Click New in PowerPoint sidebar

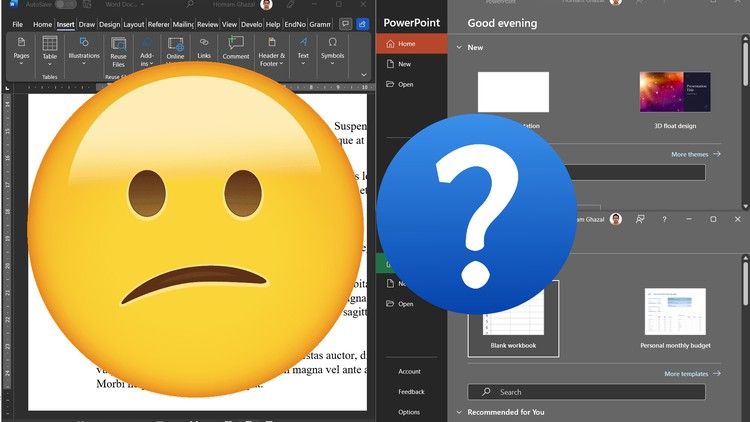[412, 64]
